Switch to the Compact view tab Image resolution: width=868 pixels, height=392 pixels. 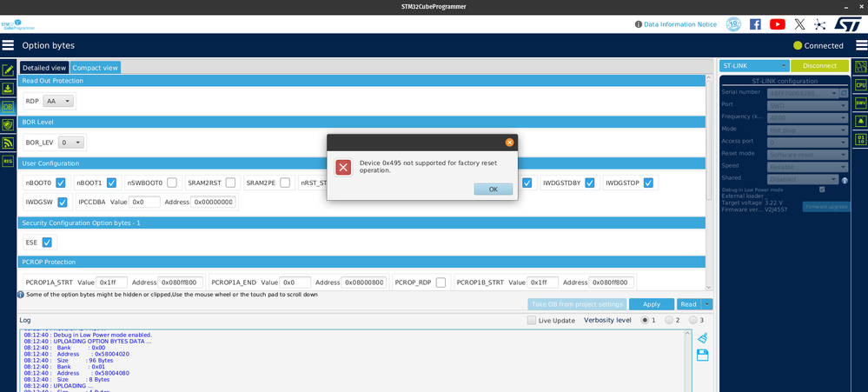pos(96,68)
